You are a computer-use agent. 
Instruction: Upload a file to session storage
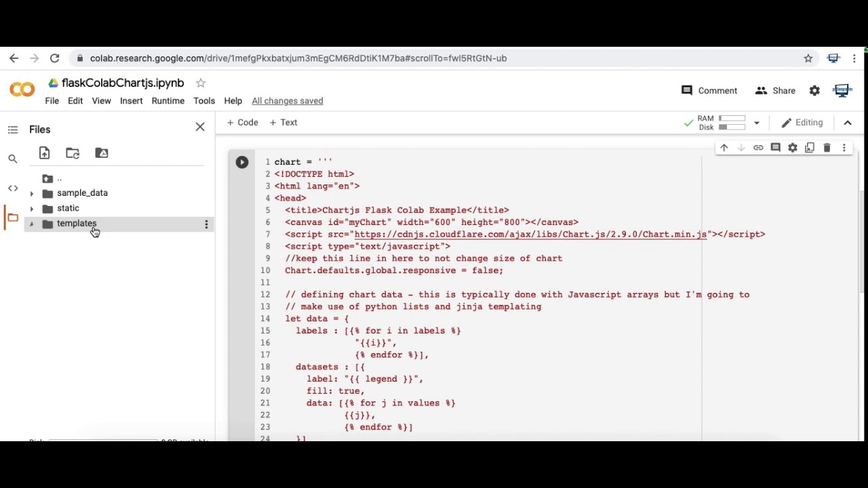pos(44,153)
